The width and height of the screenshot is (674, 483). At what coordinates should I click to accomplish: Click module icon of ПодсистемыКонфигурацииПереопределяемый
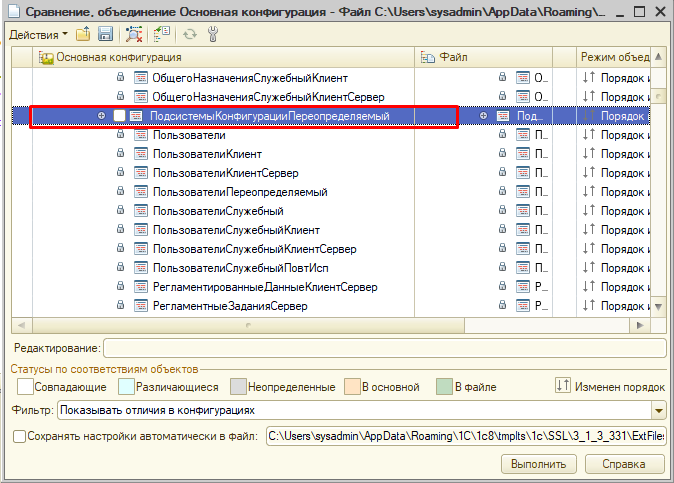coord(136,116)
